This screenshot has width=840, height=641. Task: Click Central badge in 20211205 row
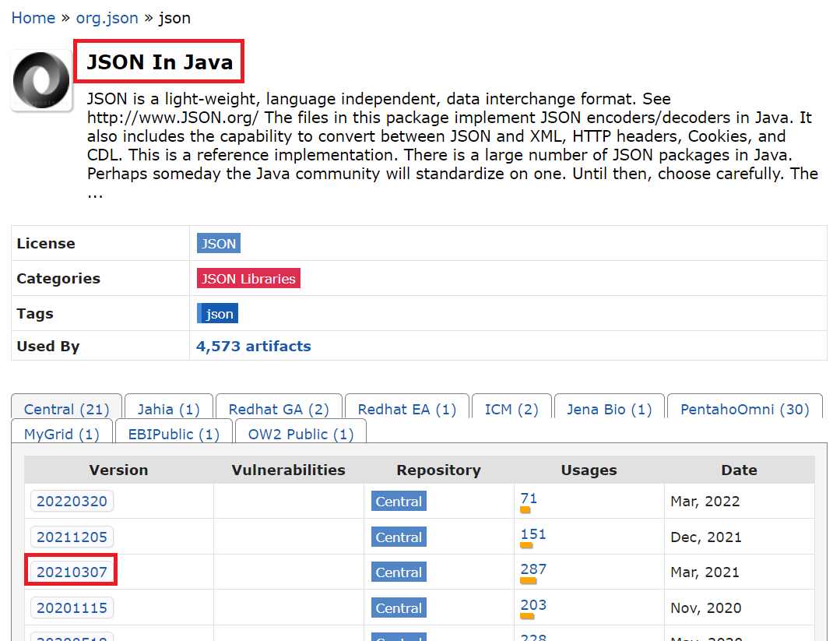(x=399, y=537)
